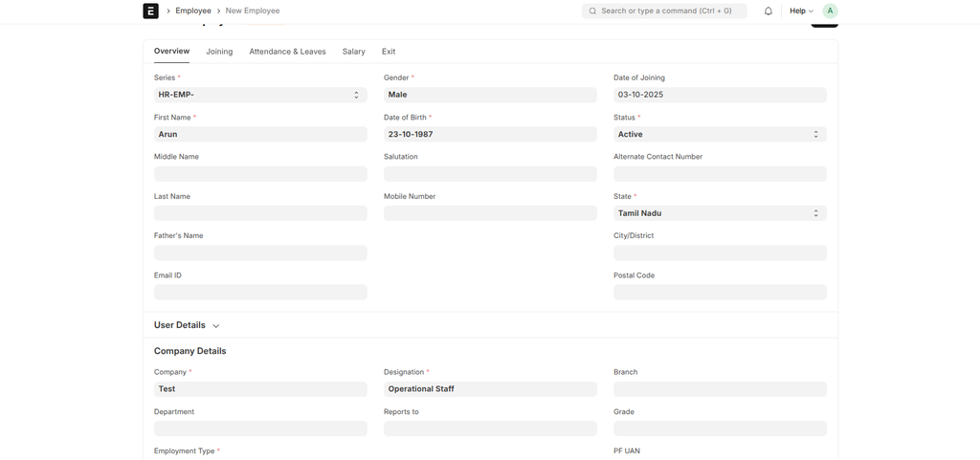Open the Attendance & Leaves tab

click(x=287, y=52)
